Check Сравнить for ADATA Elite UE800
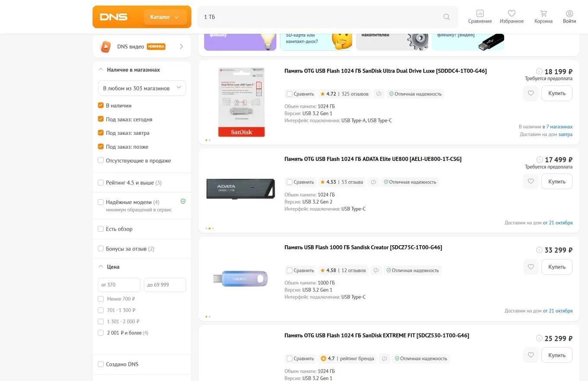 (x=290, y=182)
